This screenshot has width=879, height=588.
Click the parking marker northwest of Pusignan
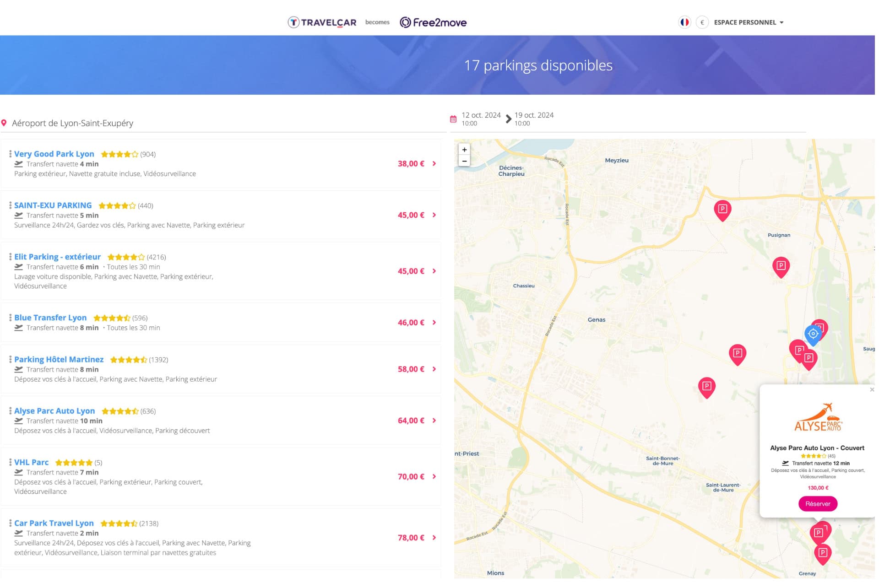722,210
